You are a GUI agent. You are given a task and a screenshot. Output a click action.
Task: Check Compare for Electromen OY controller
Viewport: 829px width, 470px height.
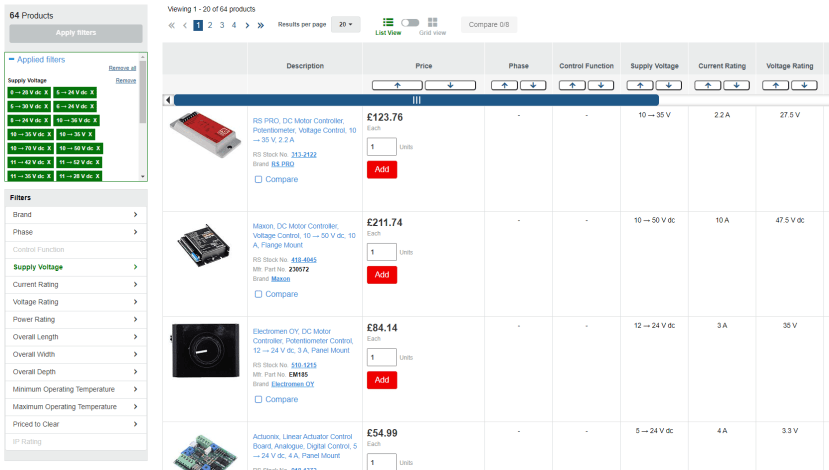(259, 399)
